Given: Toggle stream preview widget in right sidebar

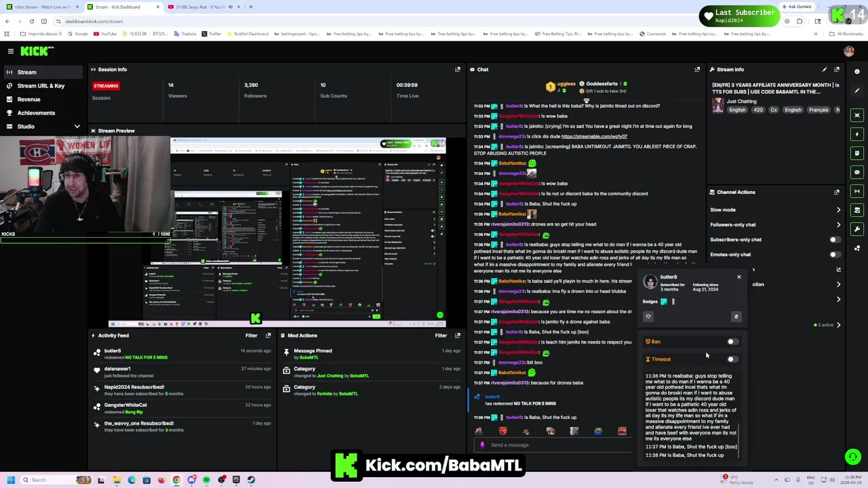Looking at the screenshot, I should tap(857, 115).
